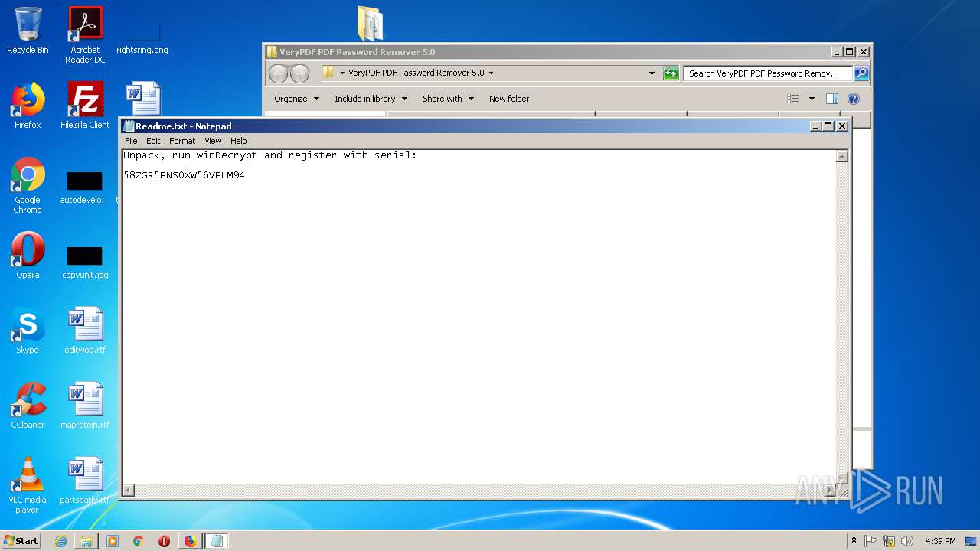Open the CCleaner desktop shortcut
Image resolution: width=980 pixels, height=551 pixels.
(28, 406)
